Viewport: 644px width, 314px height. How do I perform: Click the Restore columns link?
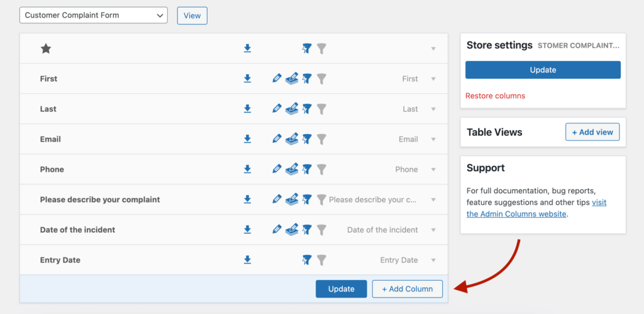pos(495,96)
